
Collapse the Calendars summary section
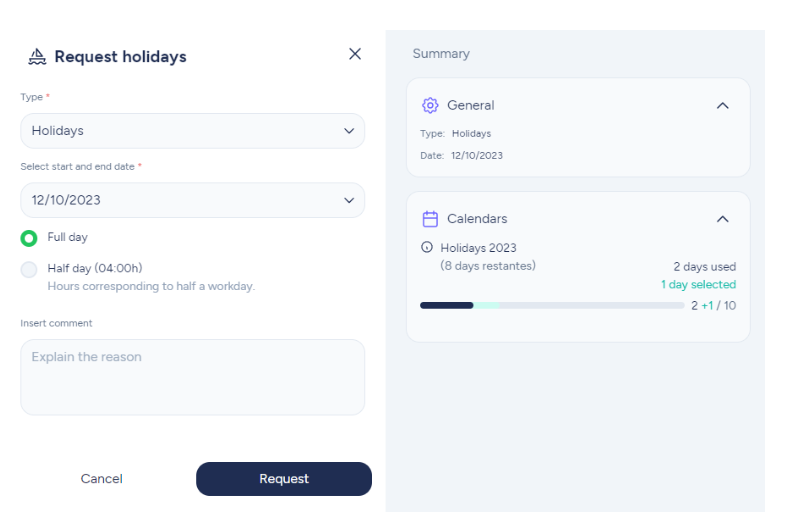(x=722, y=219)
